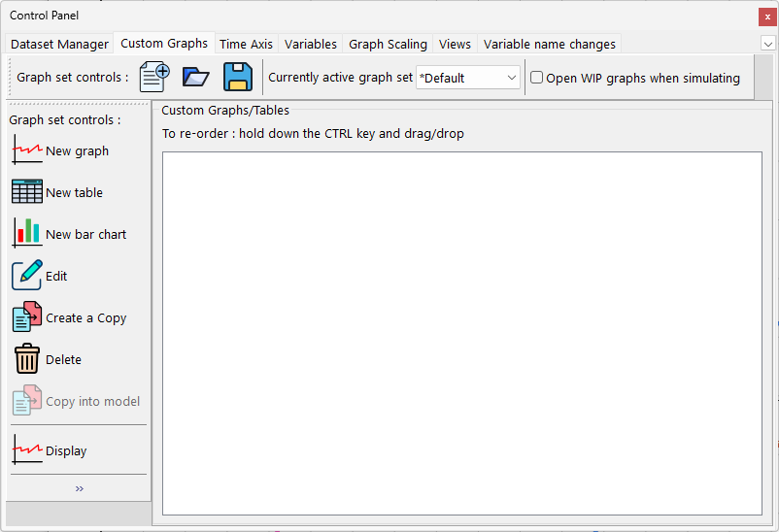Viewport: 779px width, 532px height.
Task: Click inside the empty Custom Graphs list area
Action: 461,332
